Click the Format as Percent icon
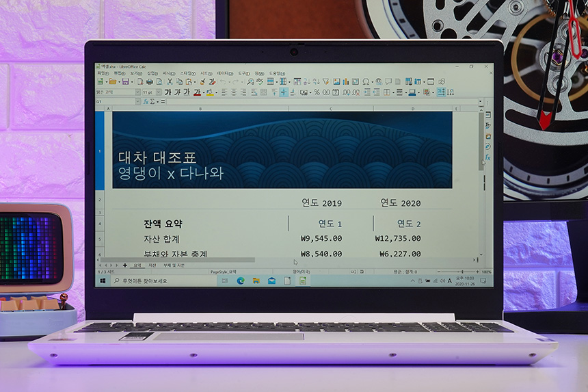Image resolution: width=588 pixels, height=392 pixels. click(x=317, y=92)
